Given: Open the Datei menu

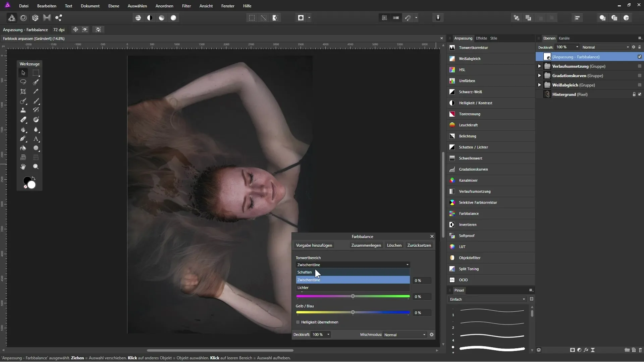Looking at the screenshot, I should tap(24, 6).
